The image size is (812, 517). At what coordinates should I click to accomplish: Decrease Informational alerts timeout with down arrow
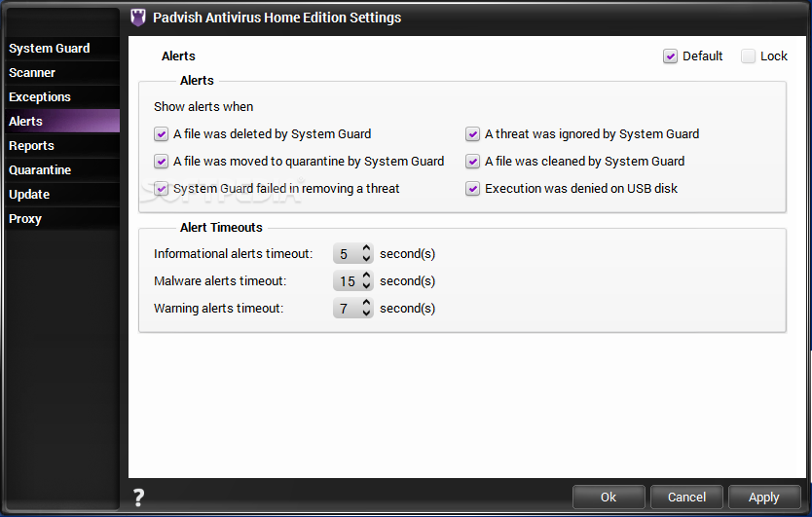(x=366, y=258)
